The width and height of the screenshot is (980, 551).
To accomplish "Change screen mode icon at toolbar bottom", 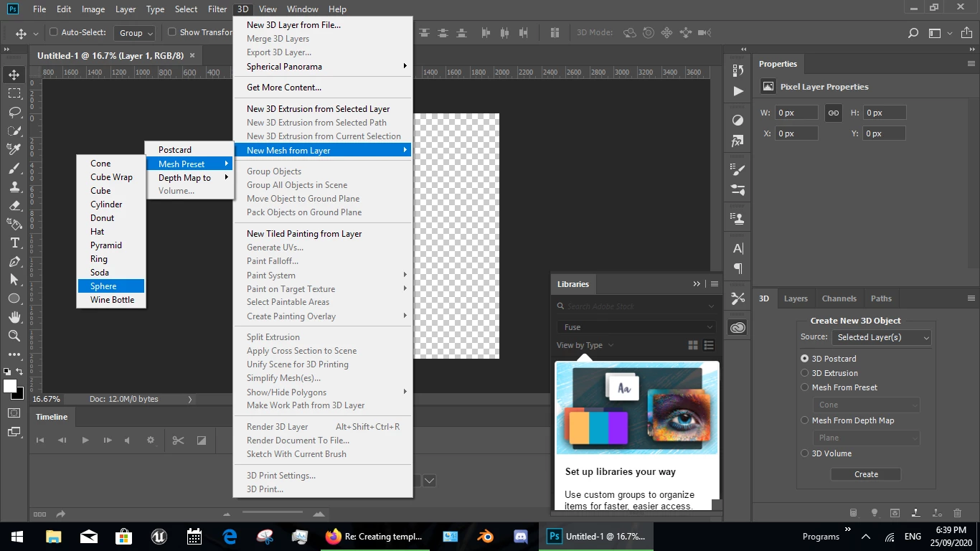I will pyautogui.click(x=14, y=432).
